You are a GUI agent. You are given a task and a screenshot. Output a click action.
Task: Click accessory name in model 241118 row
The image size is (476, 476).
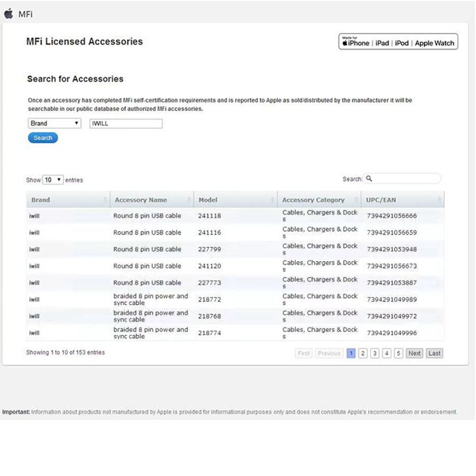pos(147,216)
